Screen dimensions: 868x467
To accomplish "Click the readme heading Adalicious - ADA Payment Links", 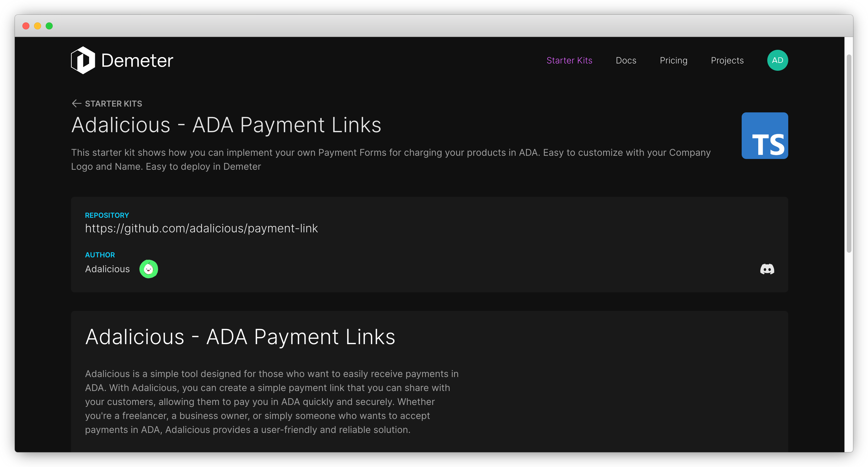I will point(240,337).
